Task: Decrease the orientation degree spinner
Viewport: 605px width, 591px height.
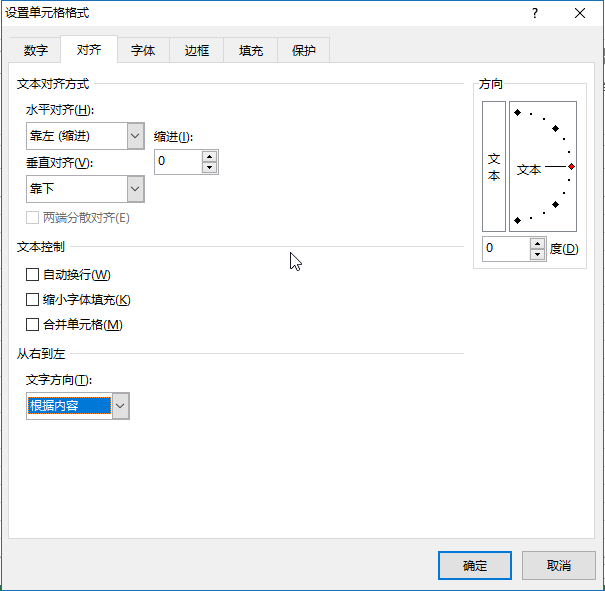Action: pos(539,254)
